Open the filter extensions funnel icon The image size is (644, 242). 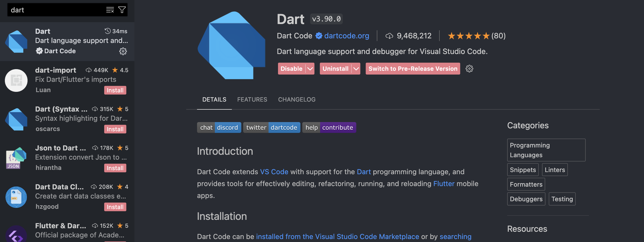click(x=122, y=10)
